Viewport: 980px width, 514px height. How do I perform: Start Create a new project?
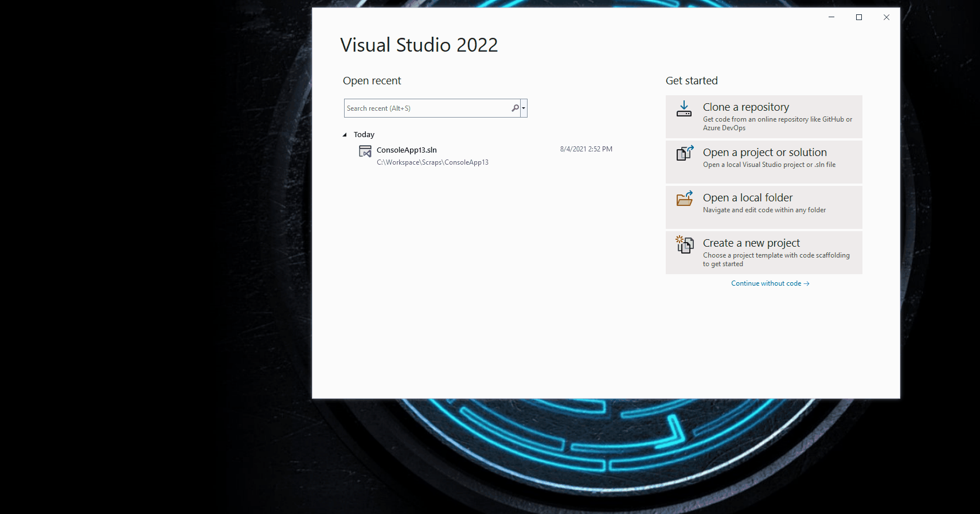(x=764, y=252)
